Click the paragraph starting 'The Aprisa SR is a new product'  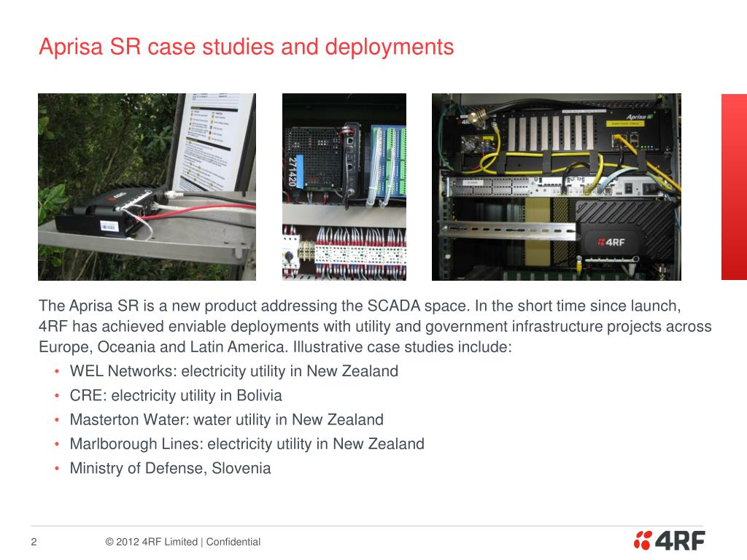[375, 326]
